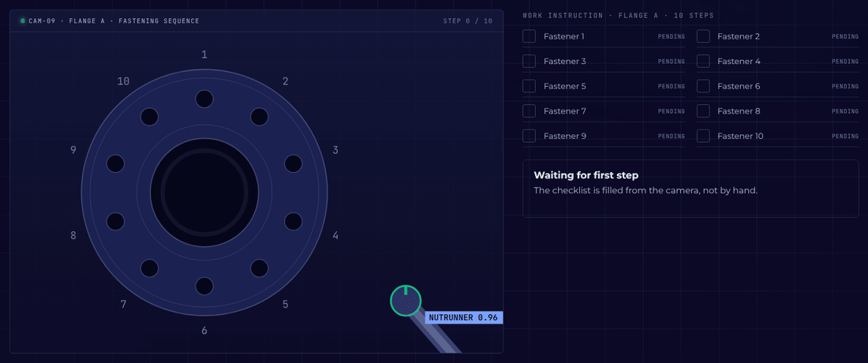The height and width of the screenshot is (363, 868).
Task: Click position number 1 above the flange
Action: click(x=204, y=54)
